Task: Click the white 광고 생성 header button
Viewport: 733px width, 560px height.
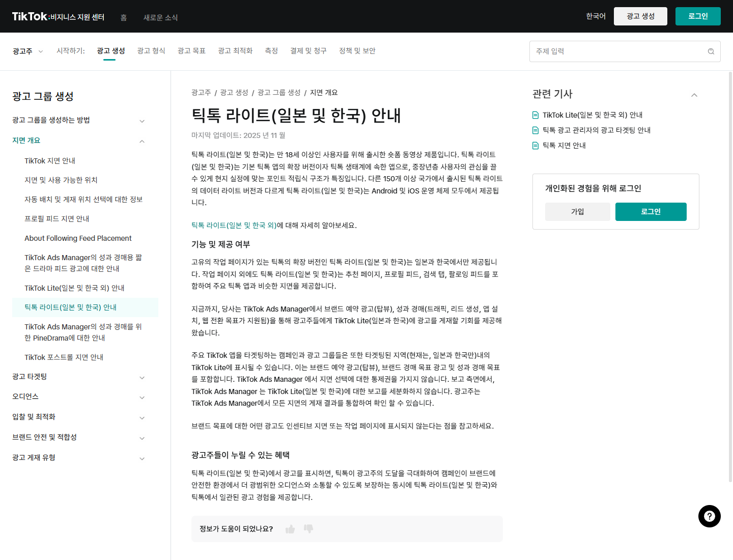Action: click(x=640, y=16)
